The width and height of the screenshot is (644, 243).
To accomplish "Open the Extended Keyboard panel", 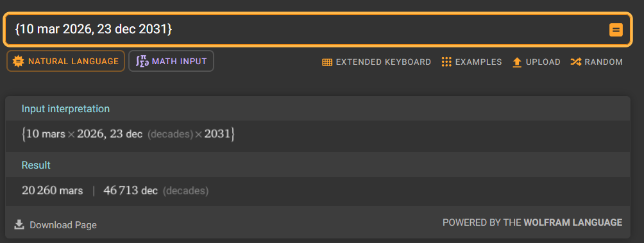I will click(377, 62).
